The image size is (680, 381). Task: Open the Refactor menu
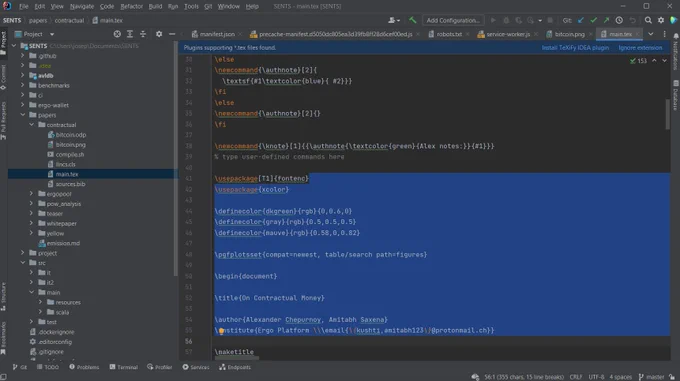131,6
